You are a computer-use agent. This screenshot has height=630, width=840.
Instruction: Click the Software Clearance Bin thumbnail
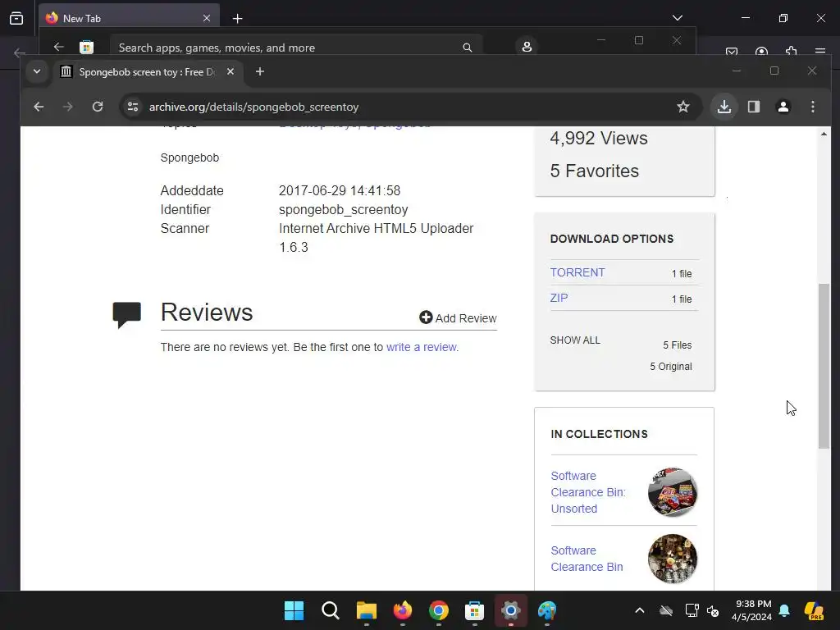pos(673,558)
